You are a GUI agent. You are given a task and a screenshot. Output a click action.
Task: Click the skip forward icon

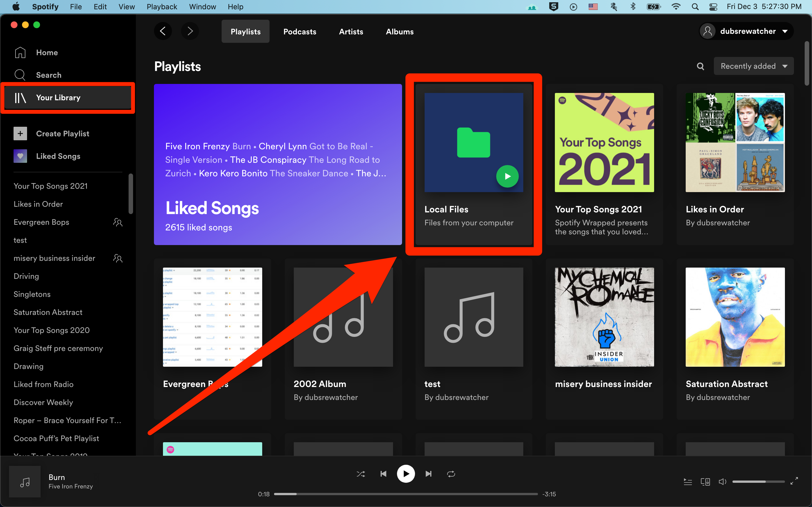tap(428, 474)
